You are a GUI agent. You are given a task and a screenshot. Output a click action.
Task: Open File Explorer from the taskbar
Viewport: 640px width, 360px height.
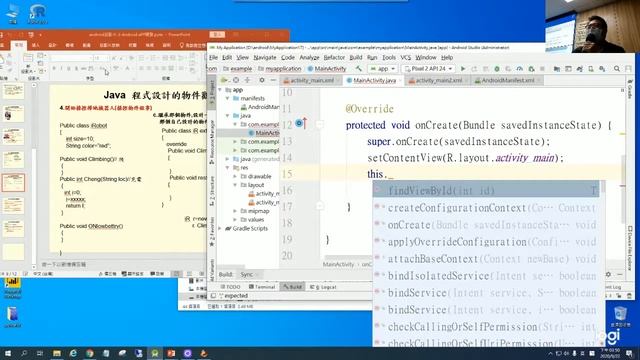[x=57, y=353]
